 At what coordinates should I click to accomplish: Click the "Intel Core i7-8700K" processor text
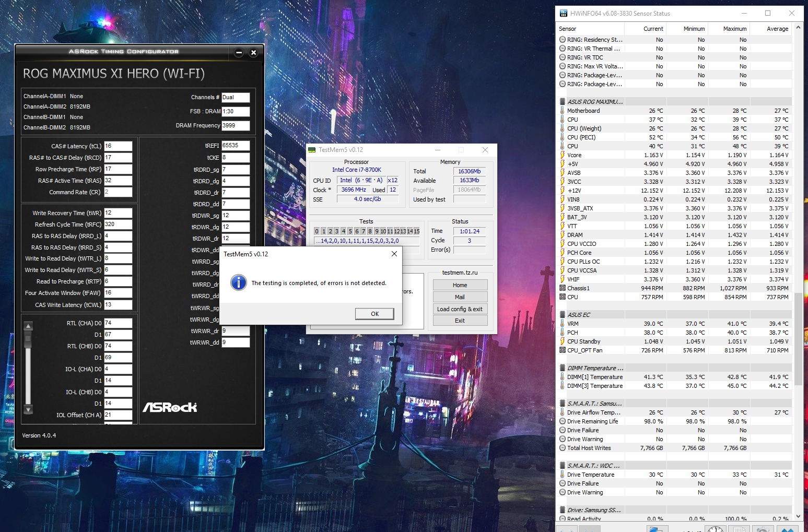coord(357,170)
